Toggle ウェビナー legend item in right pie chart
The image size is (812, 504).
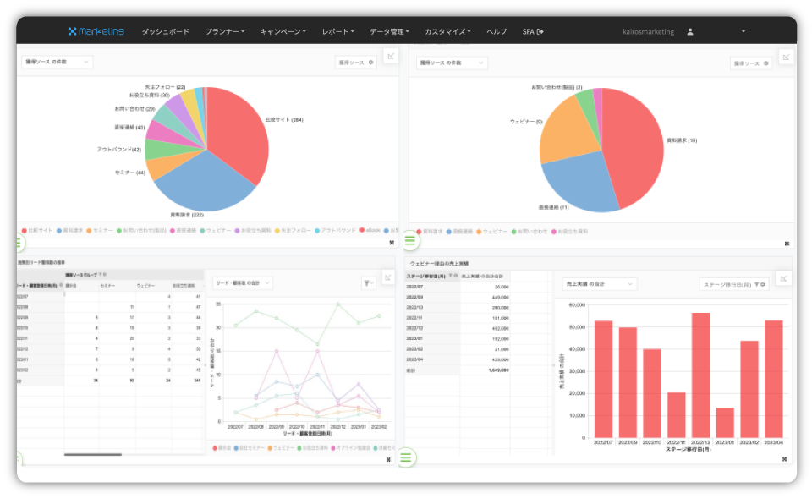(x=495, y=230)
